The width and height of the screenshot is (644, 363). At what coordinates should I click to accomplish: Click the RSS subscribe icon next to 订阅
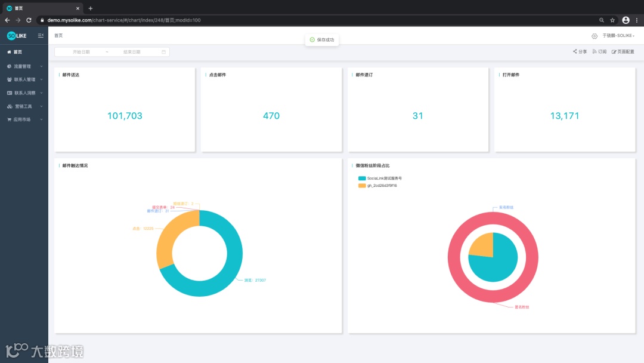(x=595, y=51)
